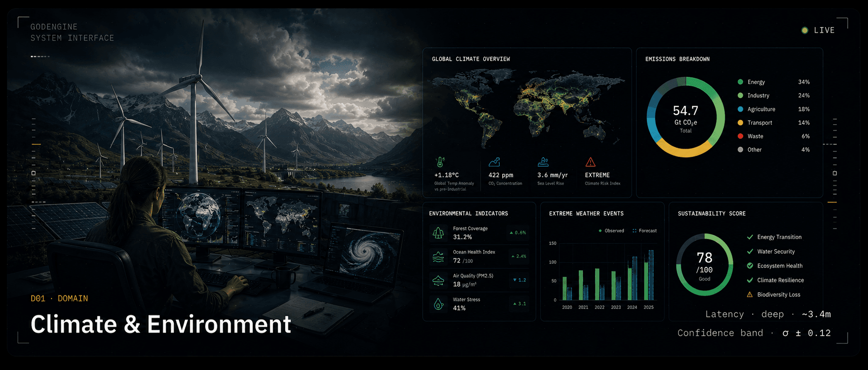Select the Transport yellow legend dot
The height and width of the screenshot is (370, 868).
coord(741,122)
